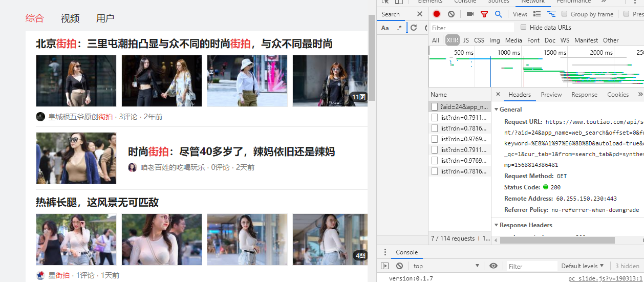644x282 pixels.
Task: Open the pc_slide.js source link
Action: click(x=605, y=278)
